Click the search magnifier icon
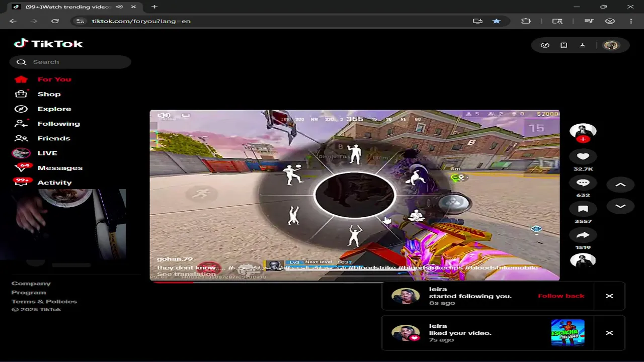The height and width of the screenshot is (362, 644). click(21, 62)
